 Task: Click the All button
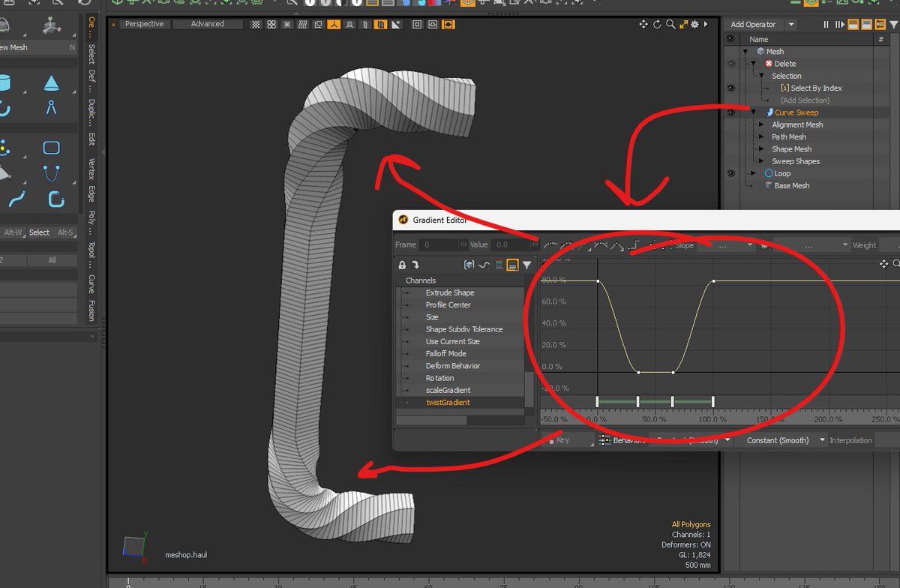click(x=52, y=260)
